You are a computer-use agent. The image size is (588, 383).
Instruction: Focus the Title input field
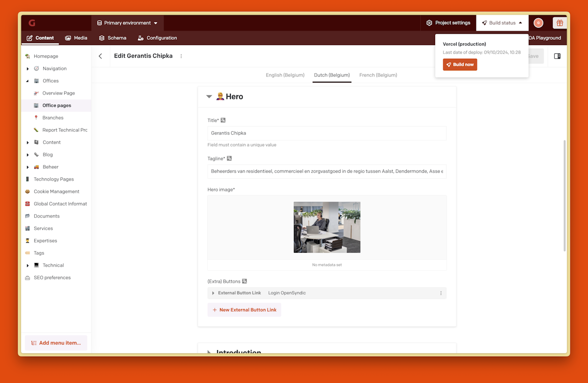[x=327, y=133]
